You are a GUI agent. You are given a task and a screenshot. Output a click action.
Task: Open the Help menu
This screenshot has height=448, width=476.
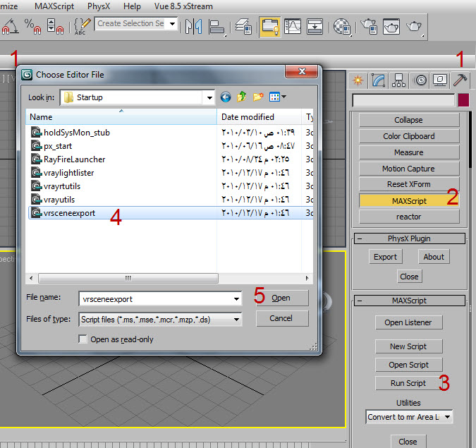coord(132,6)
